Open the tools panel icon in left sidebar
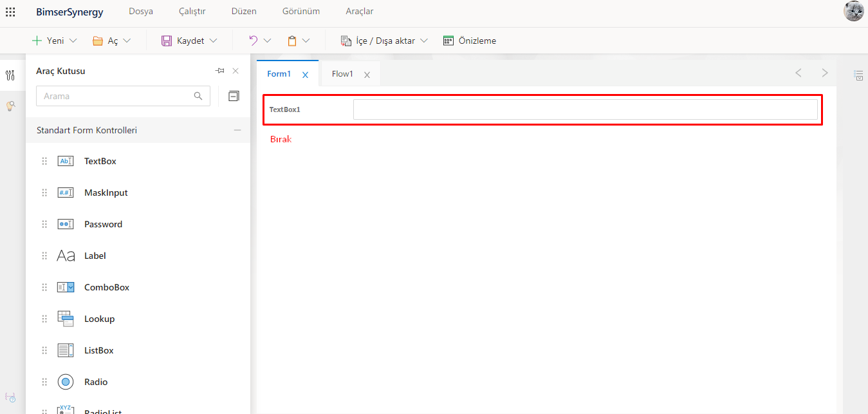The height and width of the screenshot is (414, 868). coord(10,75)
